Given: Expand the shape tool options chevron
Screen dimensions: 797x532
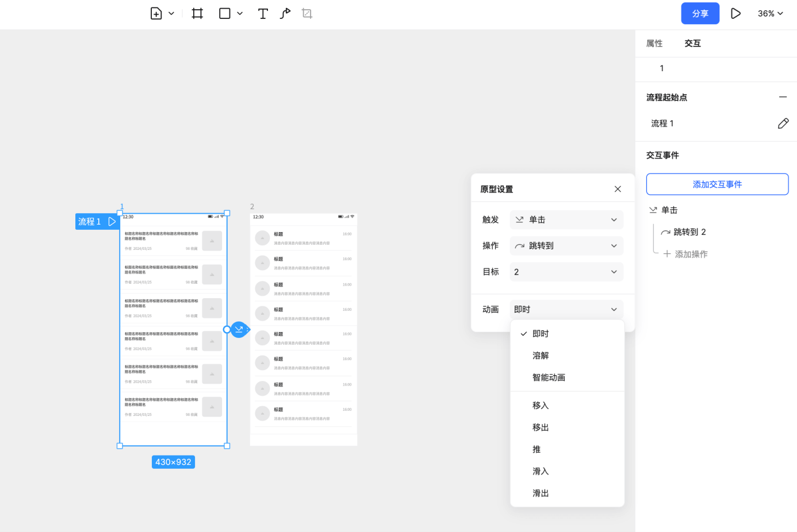Looking at the screenshot, I should tap(240, 13).
